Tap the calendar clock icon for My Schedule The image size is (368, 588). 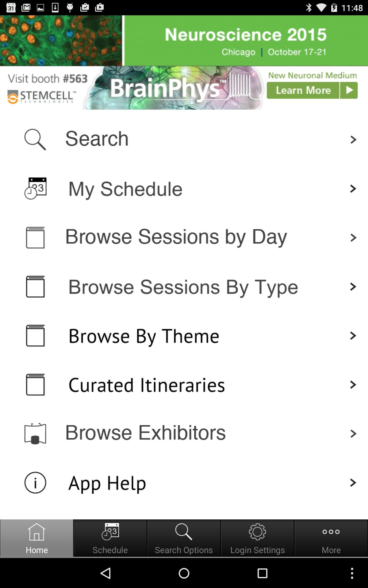[35, 188]
